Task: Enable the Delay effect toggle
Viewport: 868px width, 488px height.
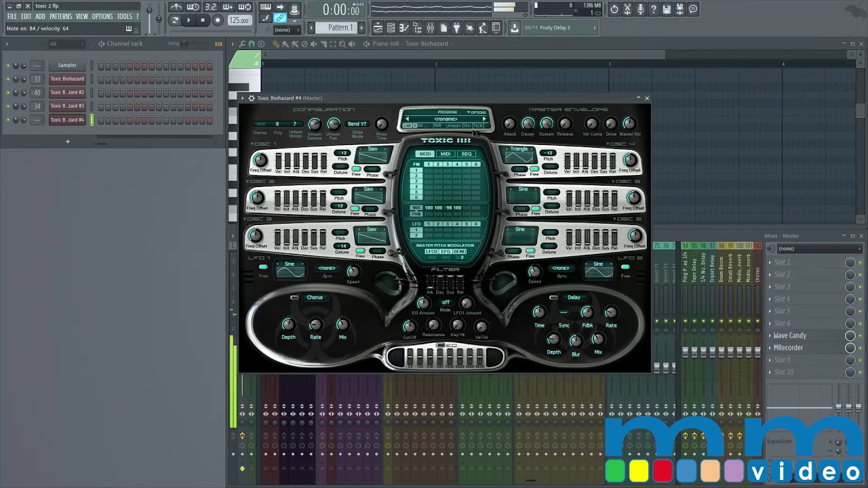Action: coord(553,298)
